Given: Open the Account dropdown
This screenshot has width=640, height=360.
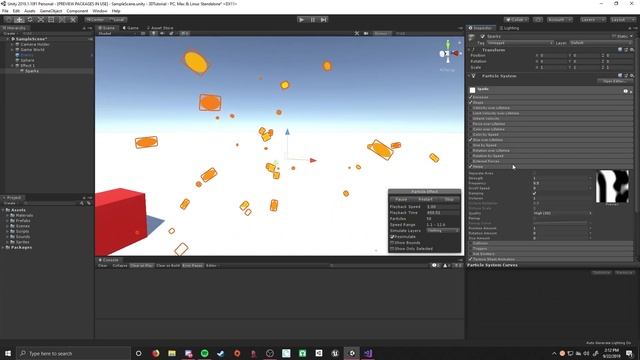Looking at the screenshot, I should [560, 20].
